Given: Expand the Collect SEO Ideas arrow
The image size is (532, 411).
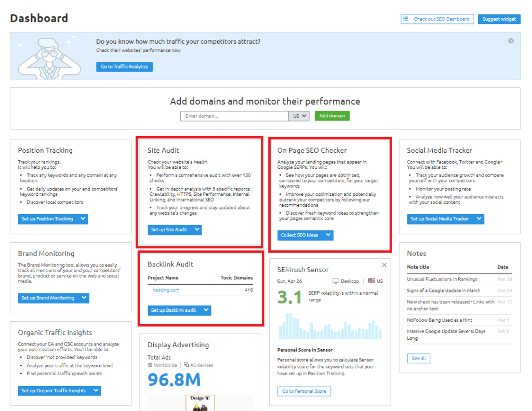Looking at the screenshot, I should click(x=328, y=235).
